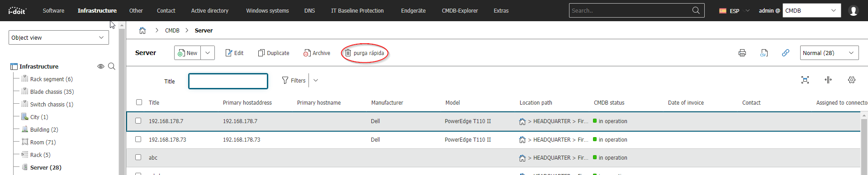Click the link icon in toolbar
The width and height of the screenshot is (868, 175).
pyautogui.click(x=786, y=53)
